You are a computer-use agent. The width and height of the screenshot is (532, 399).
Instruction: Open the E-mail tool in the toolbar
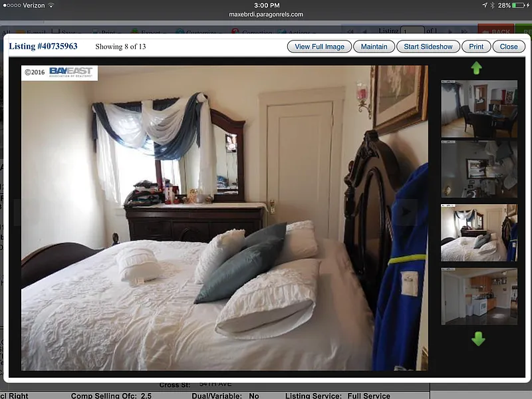pos(35,31)
